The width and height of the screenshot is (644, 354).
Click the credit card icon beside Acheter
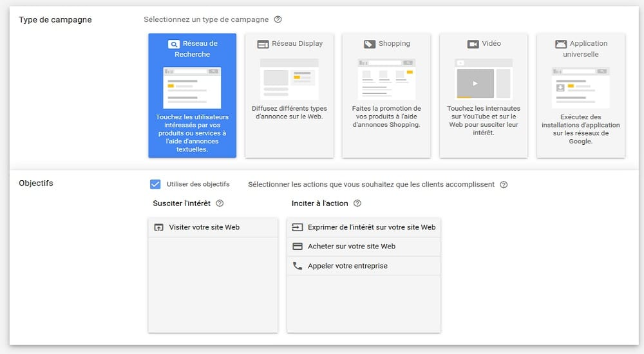(x=298, y=247)
